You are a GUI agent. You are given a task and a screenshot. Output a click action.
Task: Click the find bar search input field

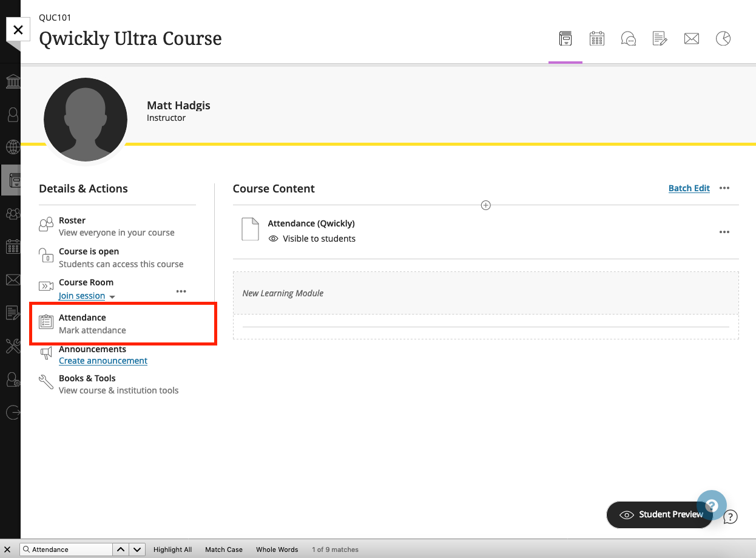(66, 549)
